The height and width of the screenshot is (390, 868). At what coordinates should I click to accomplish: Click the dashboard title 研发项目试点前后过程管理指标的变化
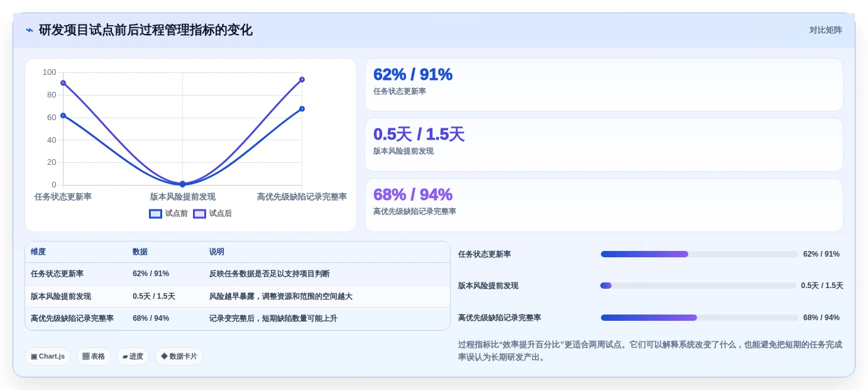[x=146, y=30]
